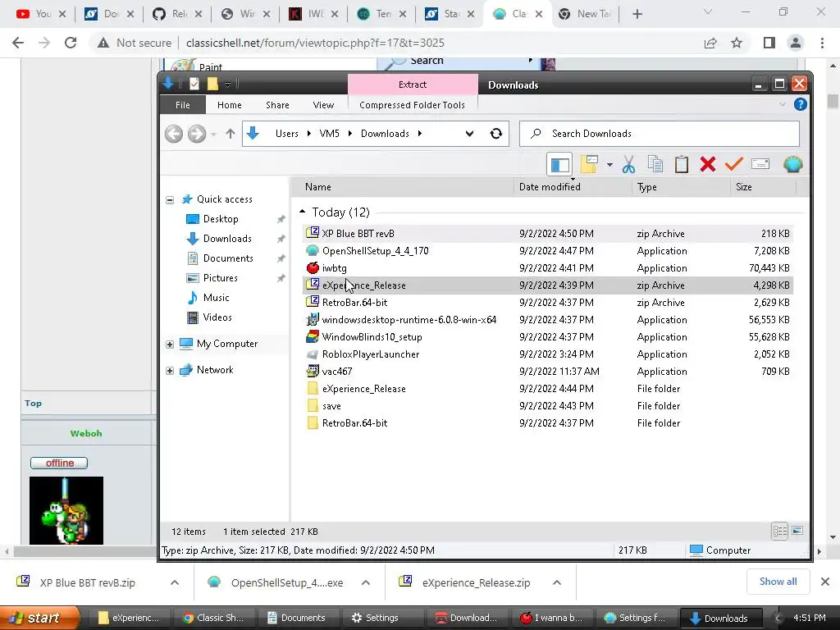Open new folder icon dropdown arrow
The image size is (840, 630).
coord(609,165)
